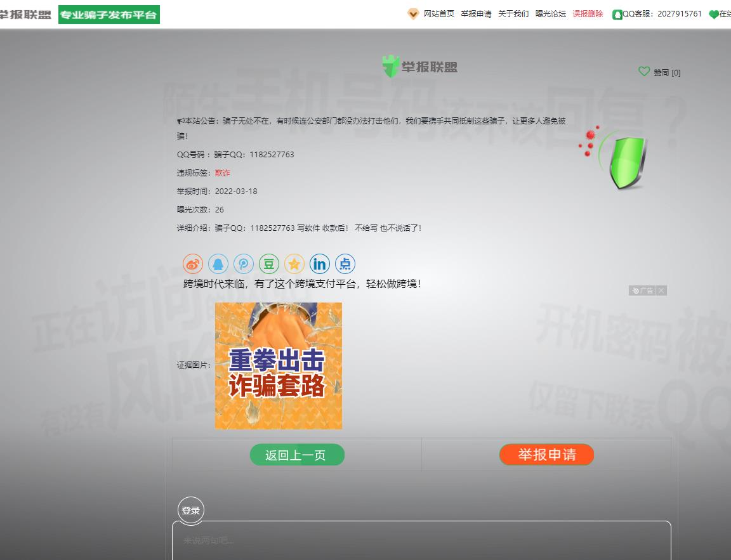Click the blue P share icon
This screenshot has width=731, height=560.
(244, 264)
